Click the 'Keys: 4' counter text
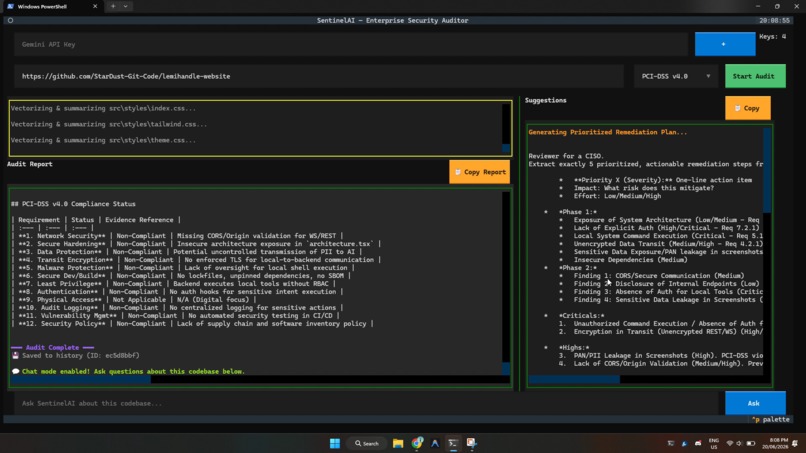The height and width of the screenshot is (453, 806). [x=773, y=37]
